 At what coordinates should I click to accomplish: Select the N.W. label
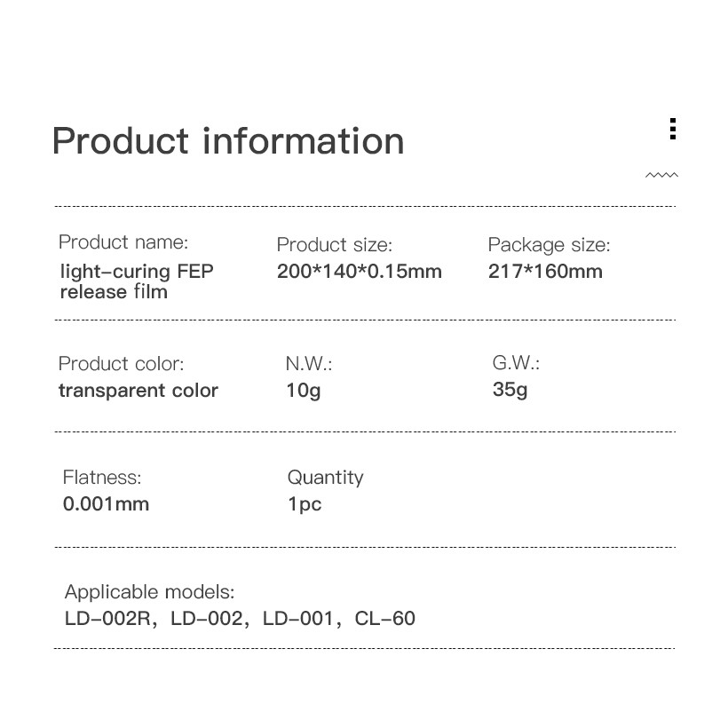[308, 363]
